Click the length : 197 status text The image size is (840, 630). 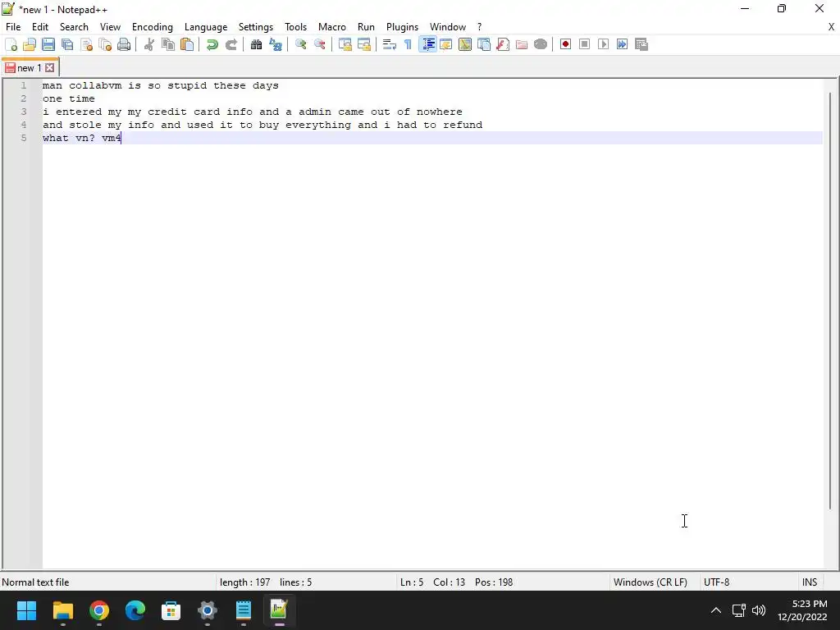[244, 582]
